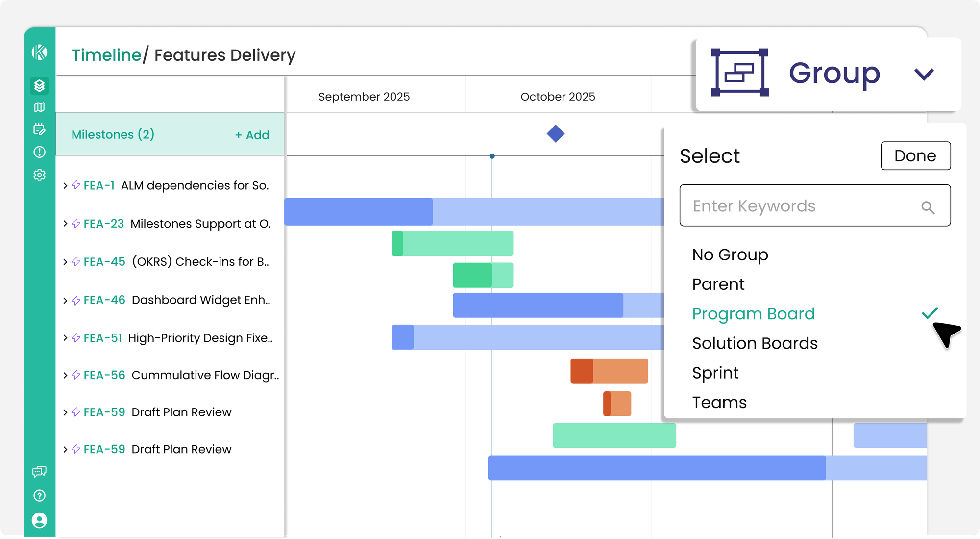This screenshot has height=539, width=980.
Task: Expand the FEA-46 Dashboard Widget row
Action: click(x=65, y=300)
